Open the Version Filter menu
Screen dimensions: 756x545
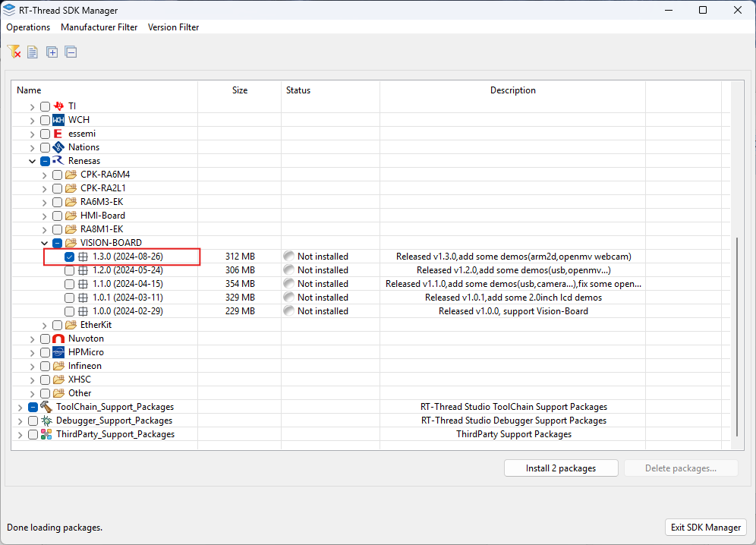tap(173, 27)
